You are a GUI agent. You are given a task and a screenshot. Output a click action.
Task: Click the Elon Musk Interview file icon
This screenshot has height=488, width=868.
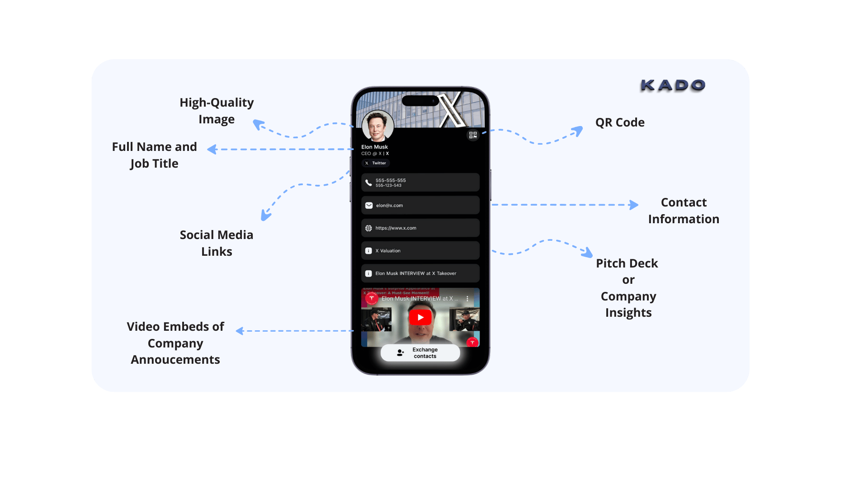click(x=368, y=273)
